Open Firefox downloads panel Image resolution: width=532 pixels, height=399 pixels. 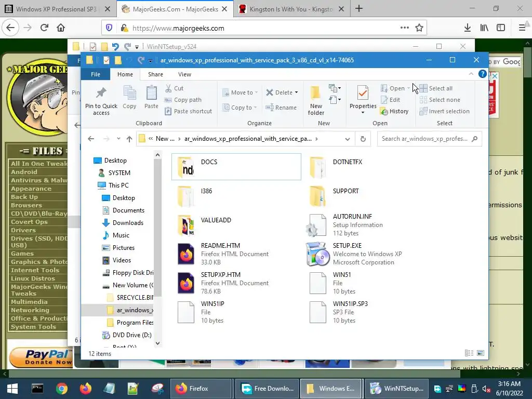tap(467, 28)
